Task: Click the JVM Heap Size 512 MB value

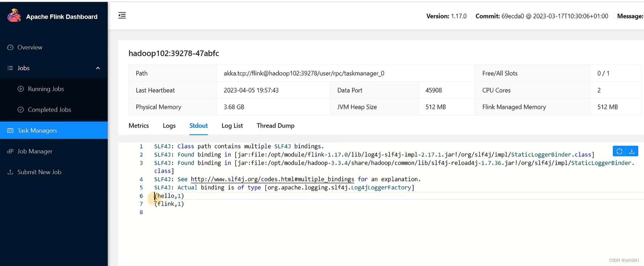Action: (x=435, y=107)
